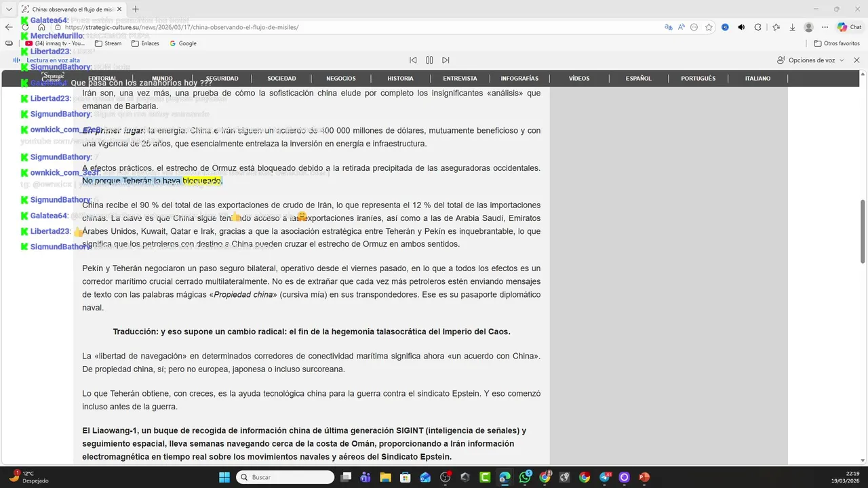This screenshot has width=868, height=488.
Task: Open the MUNDO site menu
Action: [x=162, y=79]
